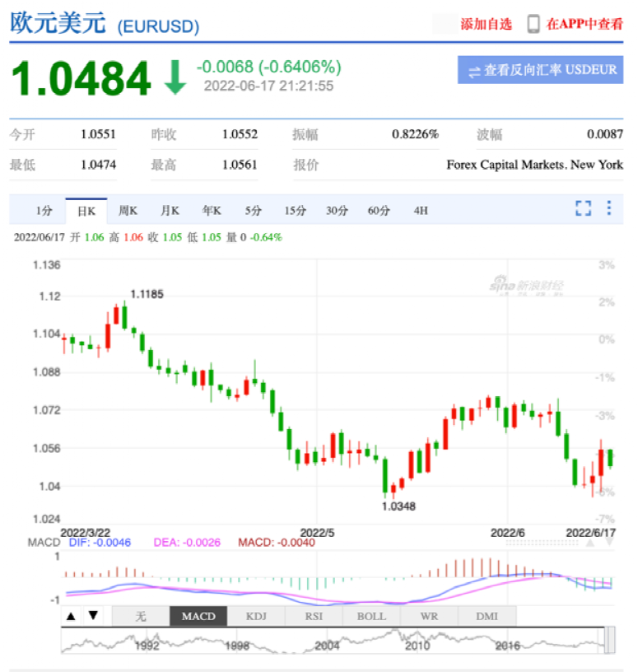The image size is (638, 672).
Task: Click the green down arrow beside 1.0484
Action: pos(175,77)
